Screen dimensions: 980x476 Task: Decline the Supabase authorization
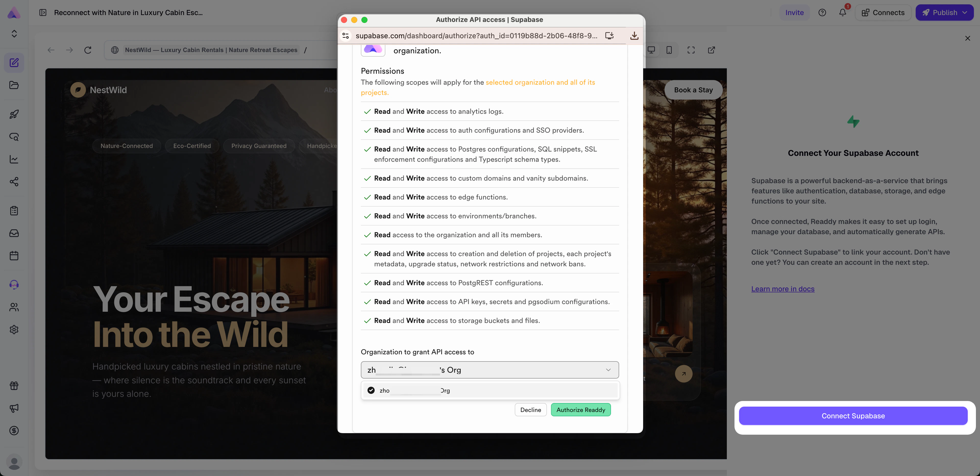[531, 410]
